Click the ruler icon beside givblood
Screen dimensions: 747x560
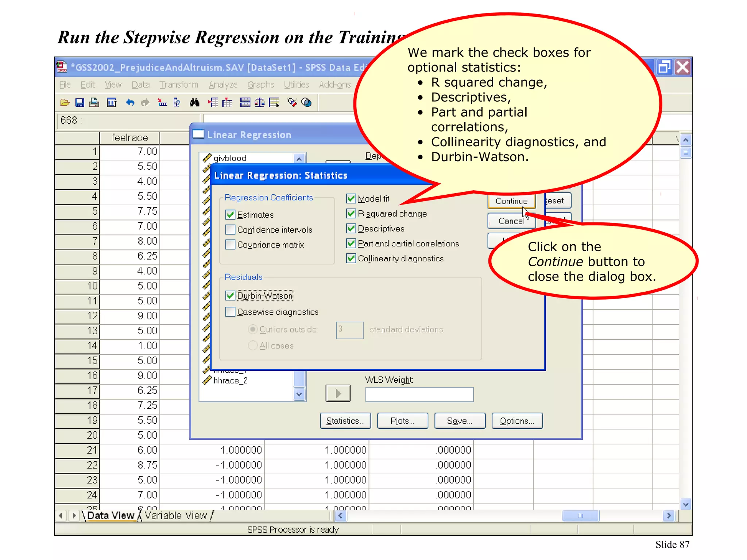click(x=207, y=158)
